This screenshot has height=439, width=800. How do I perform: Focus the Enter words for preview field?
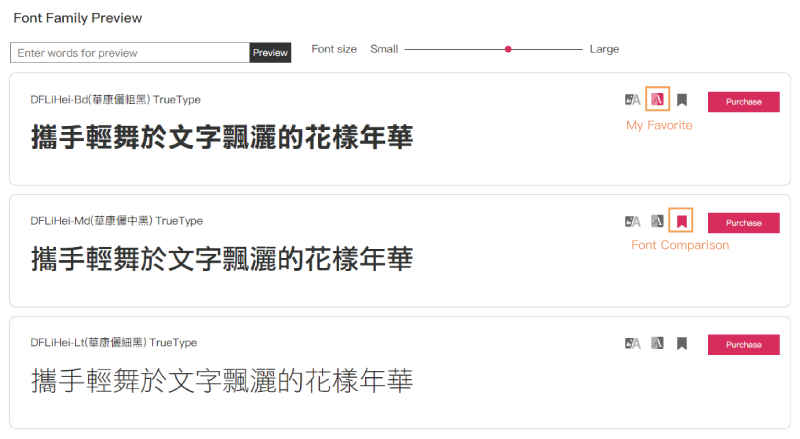[x=130, y=53]
